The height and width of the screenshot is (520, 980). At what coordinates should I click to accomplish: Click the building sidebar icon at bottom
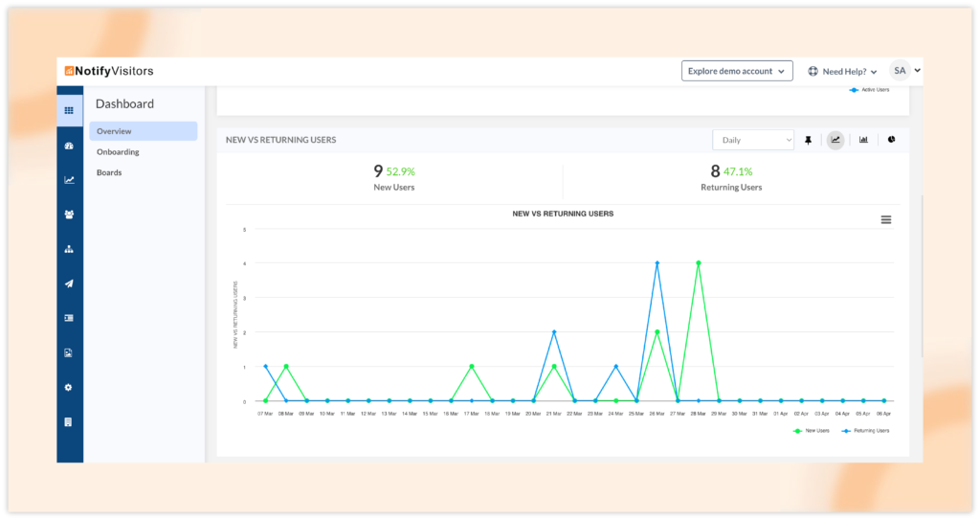(x=69, y=422)
